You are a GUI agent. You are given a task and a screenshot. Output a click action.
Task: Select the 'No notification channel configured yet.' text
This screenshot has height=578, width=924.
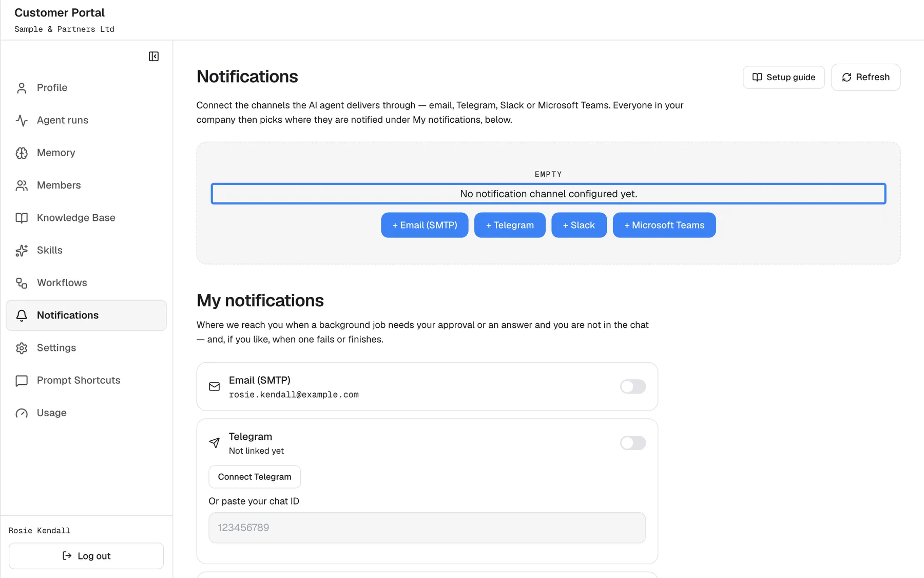pos(548,194)
